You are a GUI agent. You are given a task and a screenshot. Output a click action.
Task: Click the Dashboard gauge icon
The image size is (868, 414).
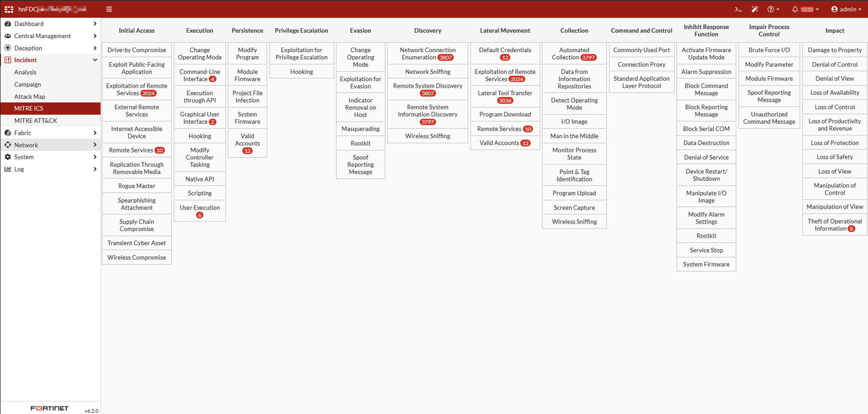coord(8,24)
